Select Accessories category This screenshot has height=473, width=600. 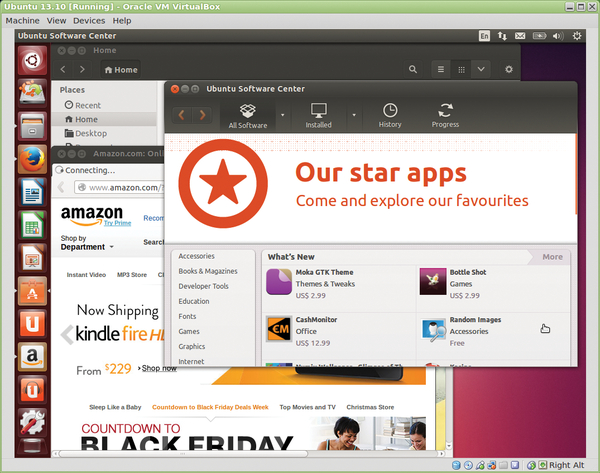coord(196,256)
